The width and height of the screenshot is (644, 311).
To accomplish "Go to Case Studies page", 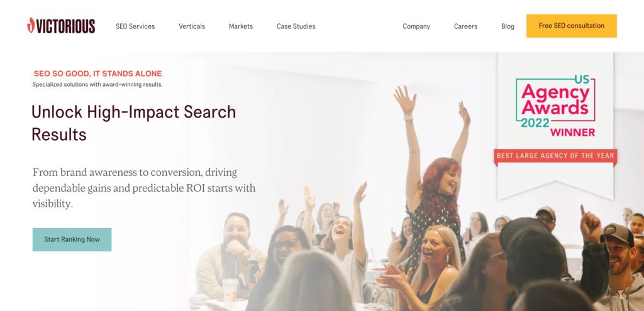I will 296,26.
